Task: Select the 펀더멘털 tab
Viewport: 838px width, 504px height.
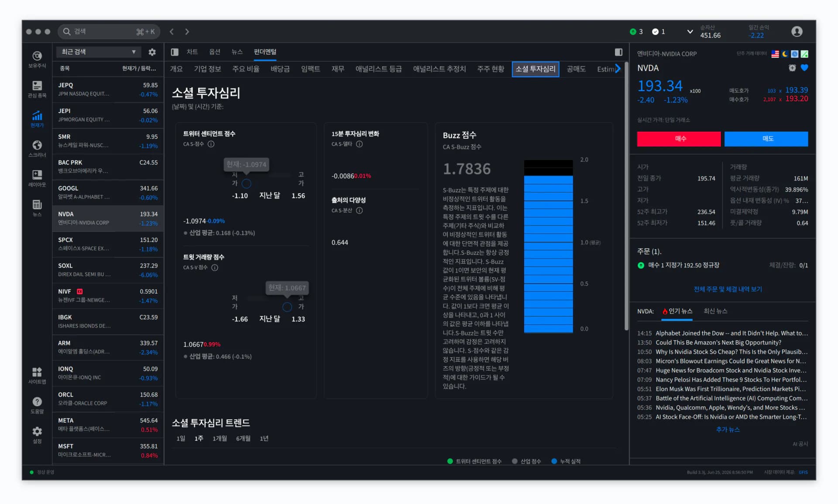Action: pyautogui.click(x=265, y=52)
